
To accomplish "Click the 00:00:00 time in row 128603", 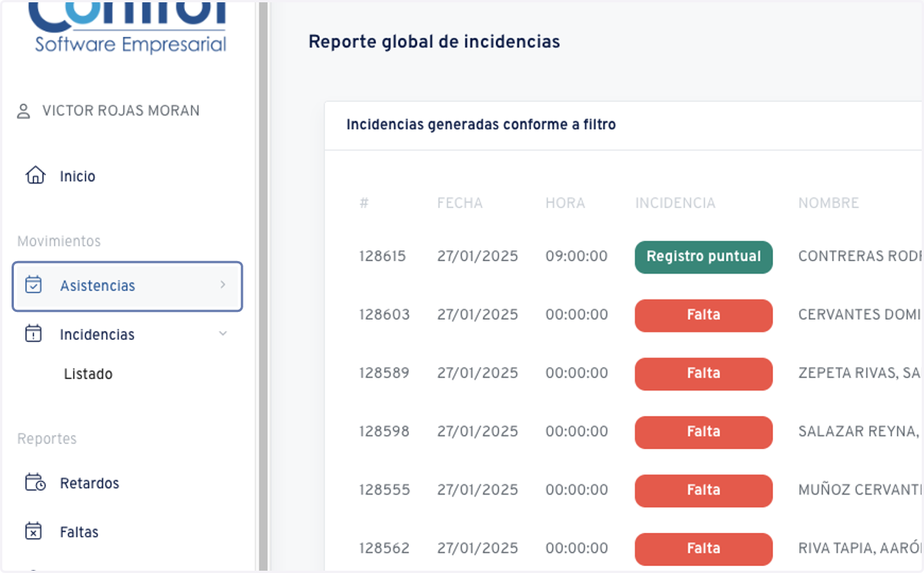I will click(577, 314).
